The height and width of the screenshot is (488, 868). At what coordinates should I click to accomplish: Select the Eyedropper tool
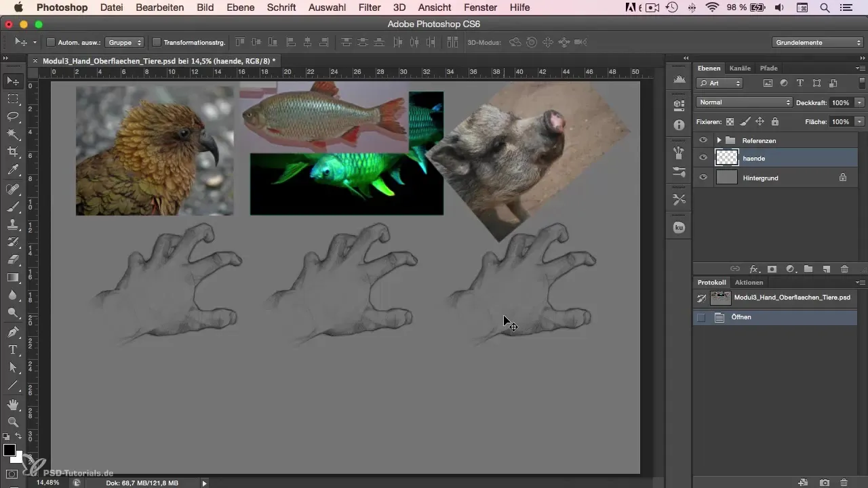pyautogui.click(x=13, y=169)
